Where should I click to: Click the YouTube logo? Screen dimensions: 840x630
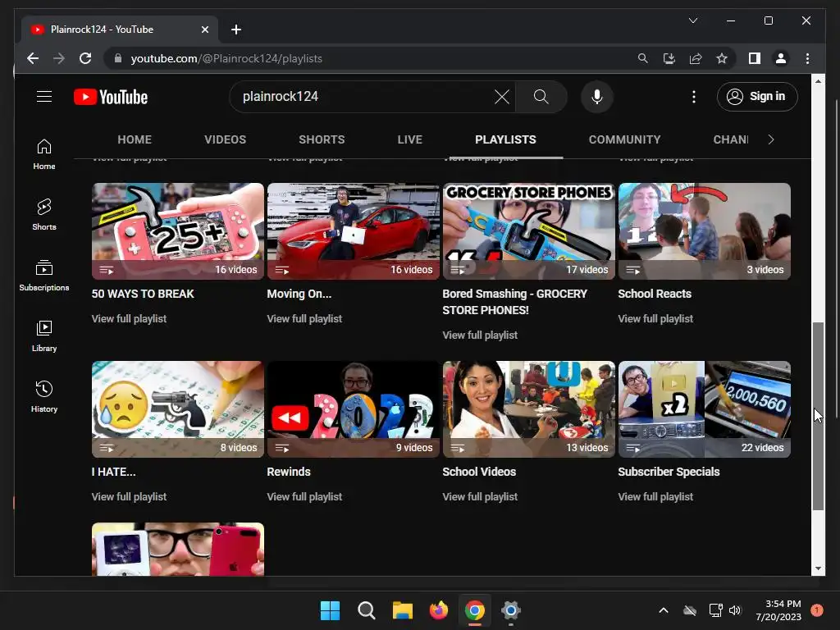pyautogui.click(x=111, y=97)
